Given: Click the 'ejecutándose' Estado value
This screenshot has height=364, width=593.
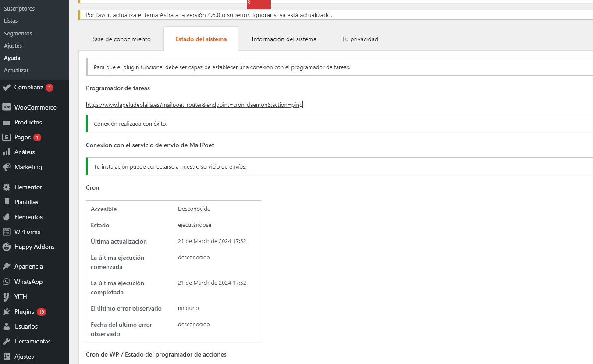Looking at the screenshot, I should 195,225.
